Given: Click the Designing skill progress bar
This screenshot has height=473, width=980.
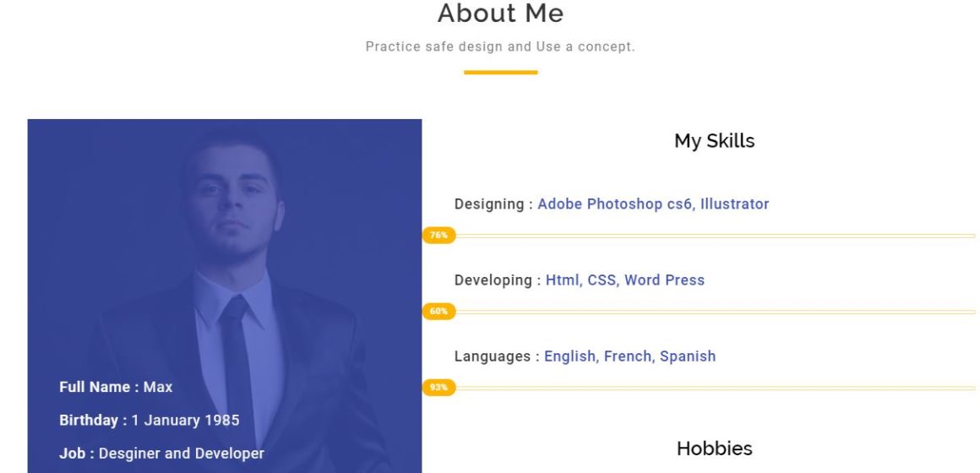Looking at the screenshot, I should coord(699,236).
